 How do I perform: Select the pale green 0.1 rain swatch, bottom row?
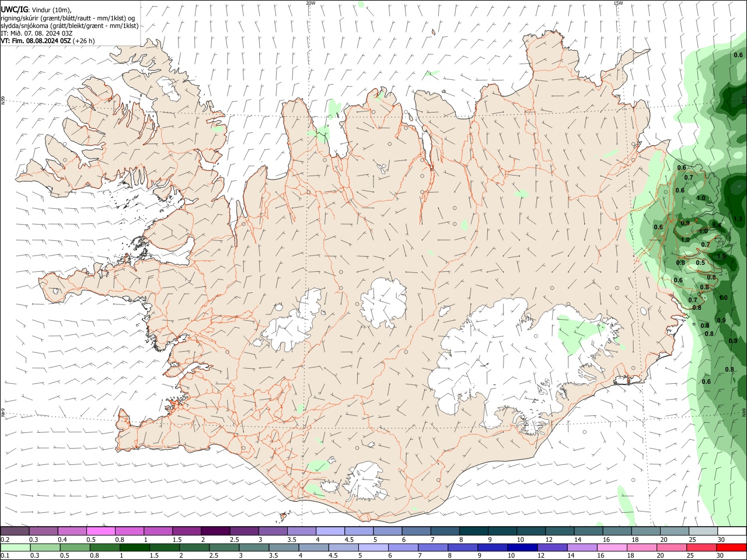pos(15,548)
